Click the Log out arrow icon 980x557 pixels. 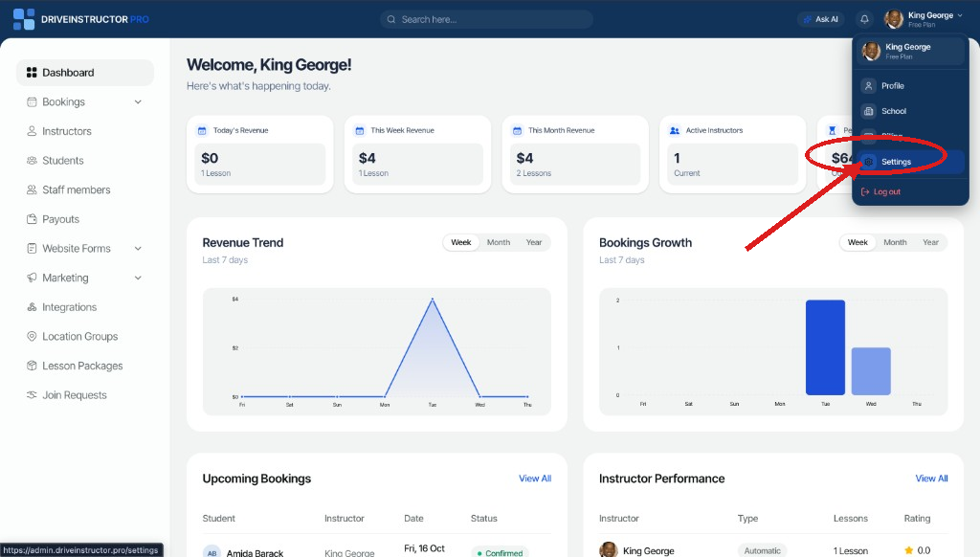(865, 192)
